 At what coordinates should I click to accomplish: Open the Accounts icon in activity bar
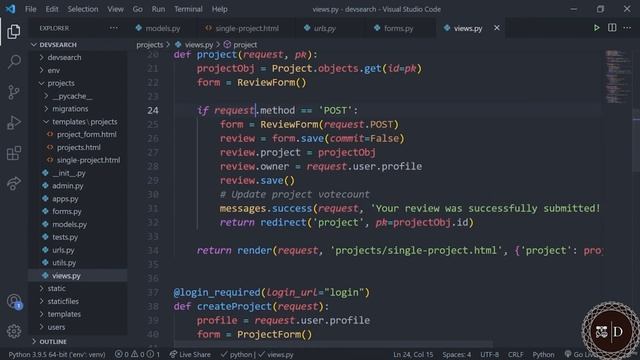13,302
